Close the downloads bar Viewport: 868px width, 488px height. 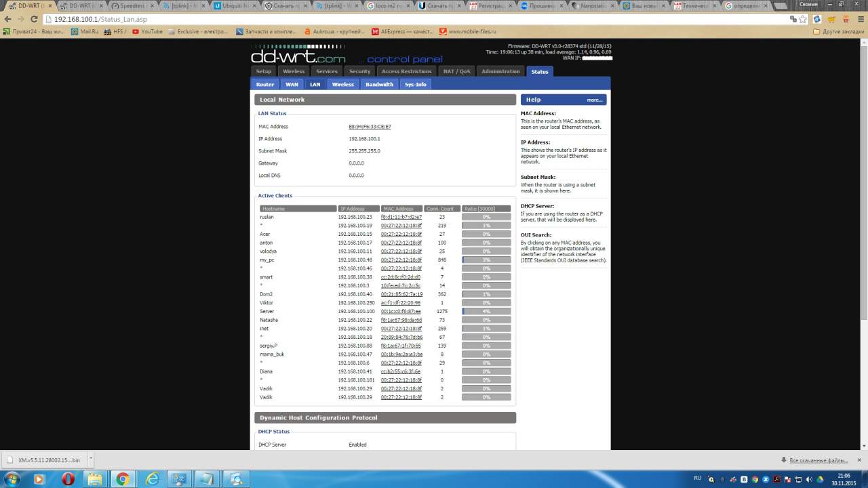click(x=860, y=461)
